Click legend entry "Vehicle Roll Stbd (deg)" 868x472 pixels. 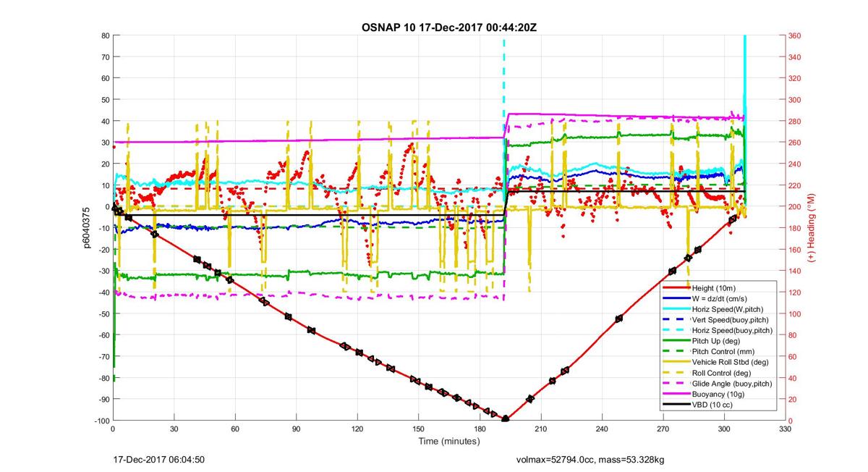click(x=732, y=362)
